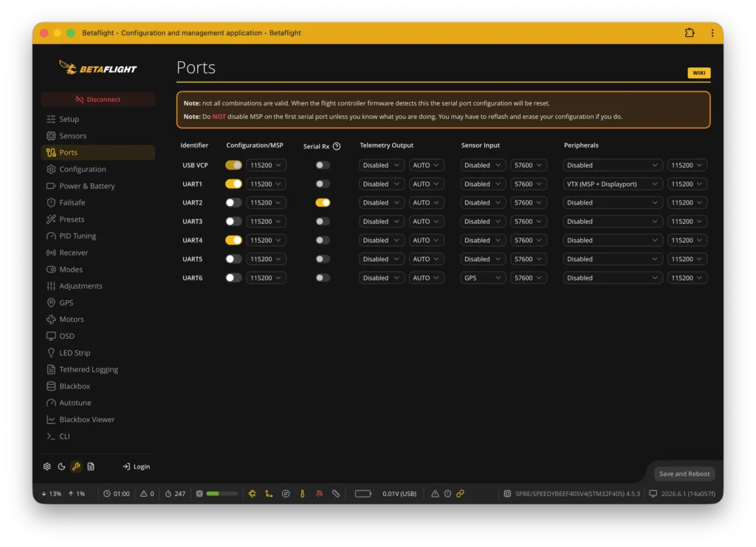The image size is (756, 547).
Task: Open the Failsafe tab
Action: [x=98, y=202]
